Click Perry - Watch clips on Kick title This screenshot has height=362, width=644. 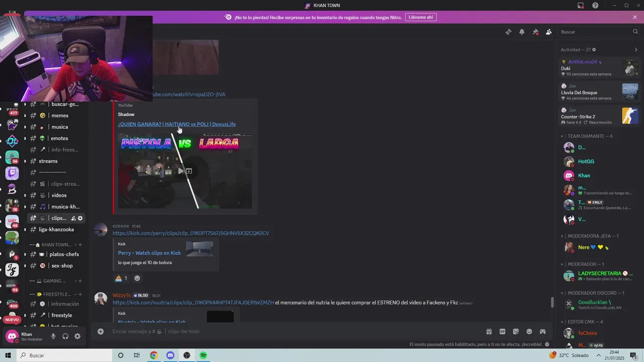pos(149,253)
